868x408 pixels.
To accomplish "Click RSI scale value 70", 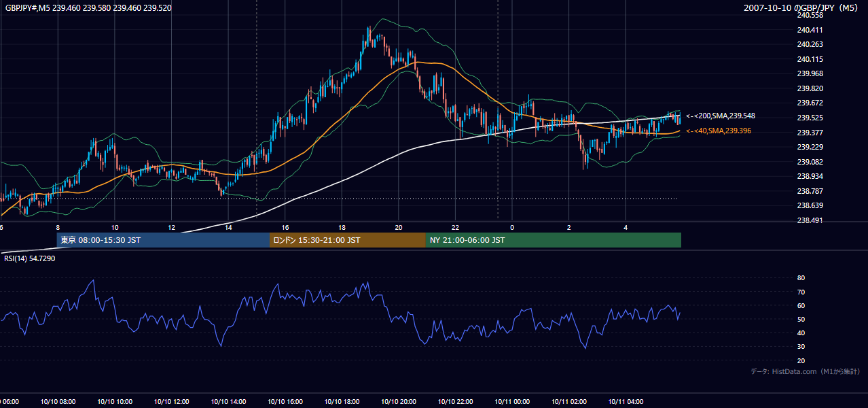I will click(x=801, y=292).
